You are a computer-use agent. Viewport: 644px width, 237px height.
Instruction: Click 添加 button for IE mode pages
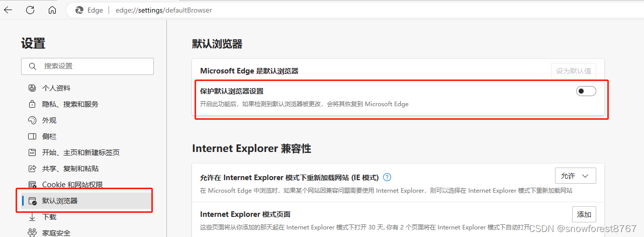point(584,214)
